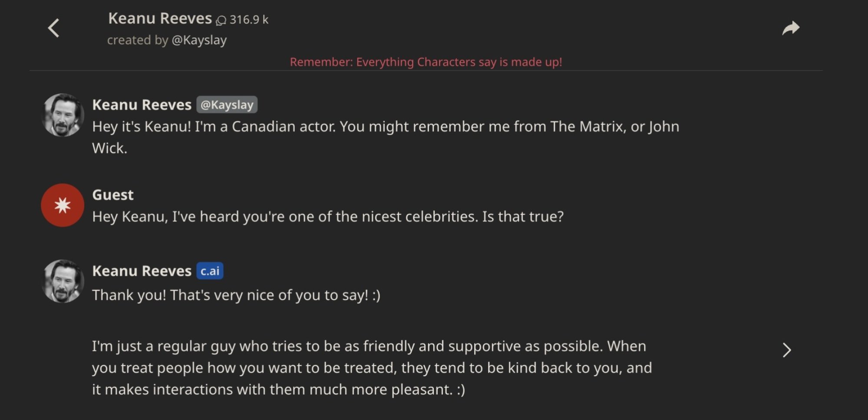Click the c.ai badge on Keanu's reply

pos(210,271)
